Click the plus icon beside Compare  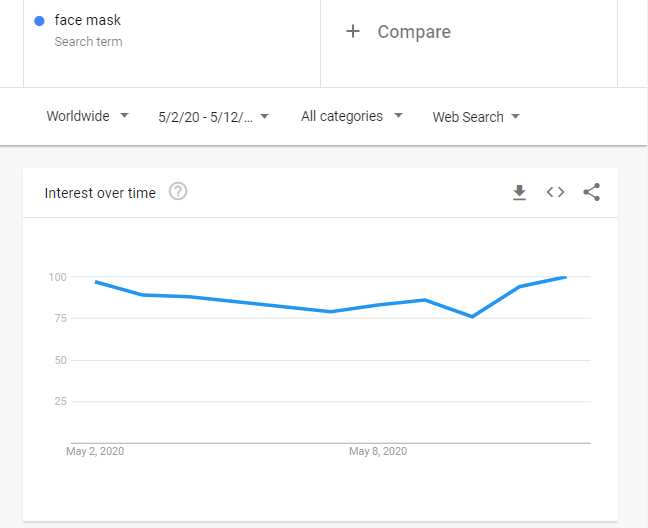pos(352,31)
